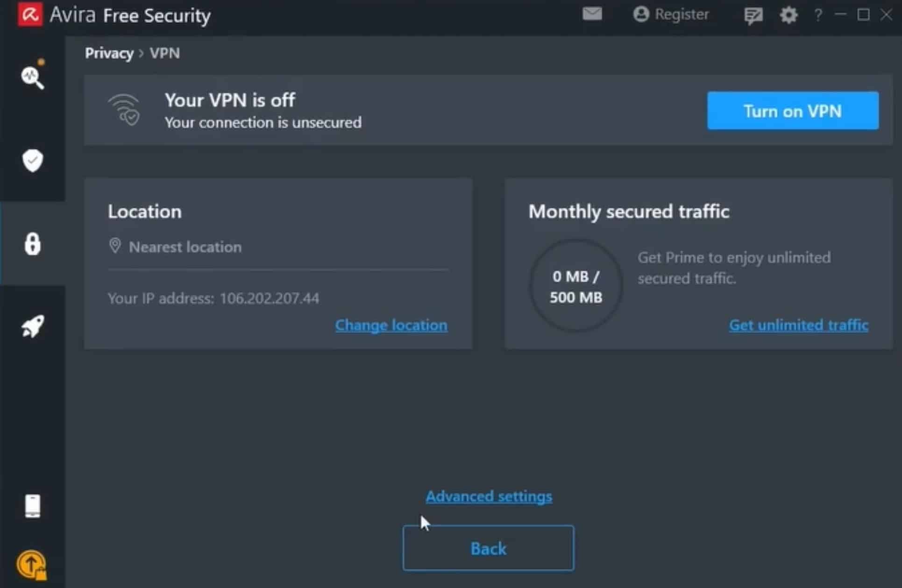The height and width of the screenshot is (588, 902).
Task: Open the settings gear icon
Action: pos(788,15)
